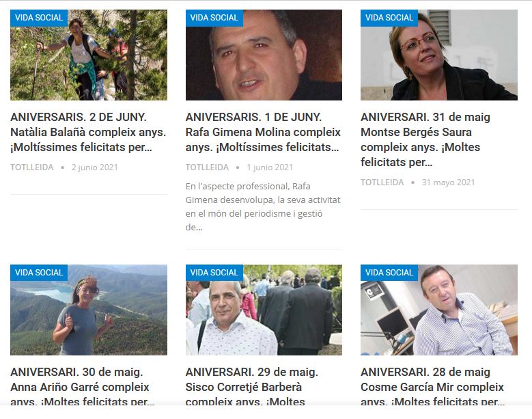Open the Montse Bergés Saura photo
532x419 pixels.
click(438, 55)
